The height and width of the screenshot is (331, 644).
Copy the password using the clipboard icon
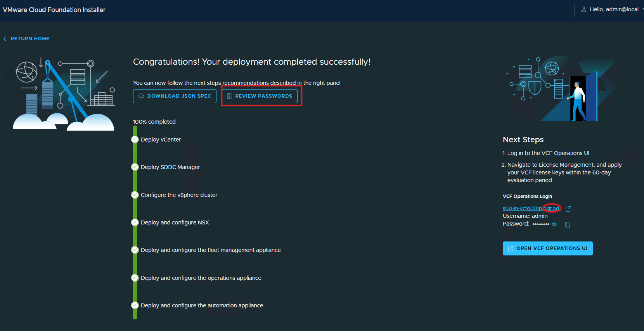coord(568,225)
